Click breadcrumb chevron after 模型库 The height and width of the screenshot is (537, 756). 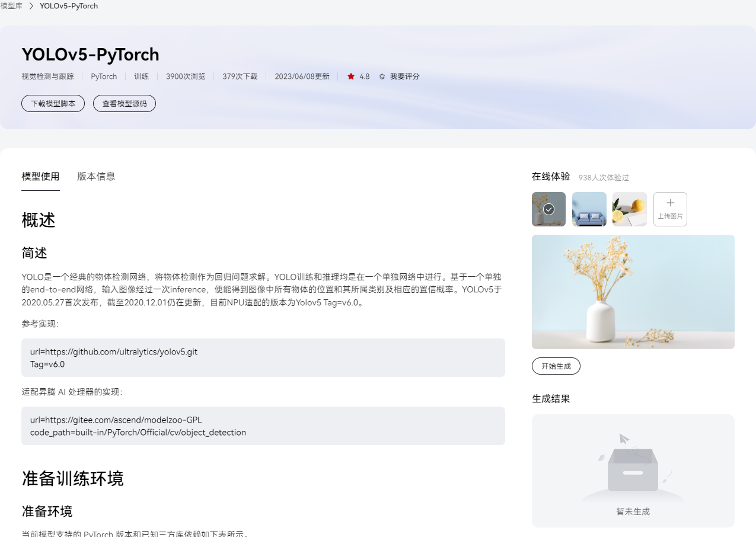point(31,6)
